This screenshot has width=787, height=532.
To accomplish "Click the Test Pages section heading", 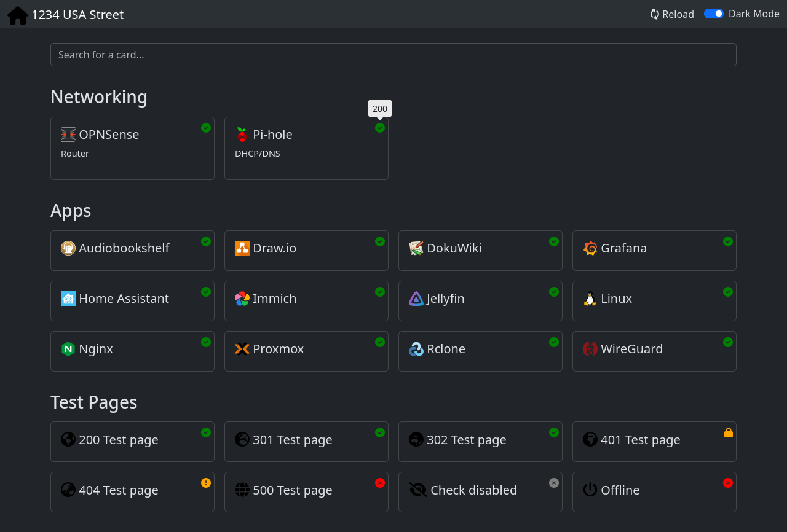I will click(x=94, y=402).
